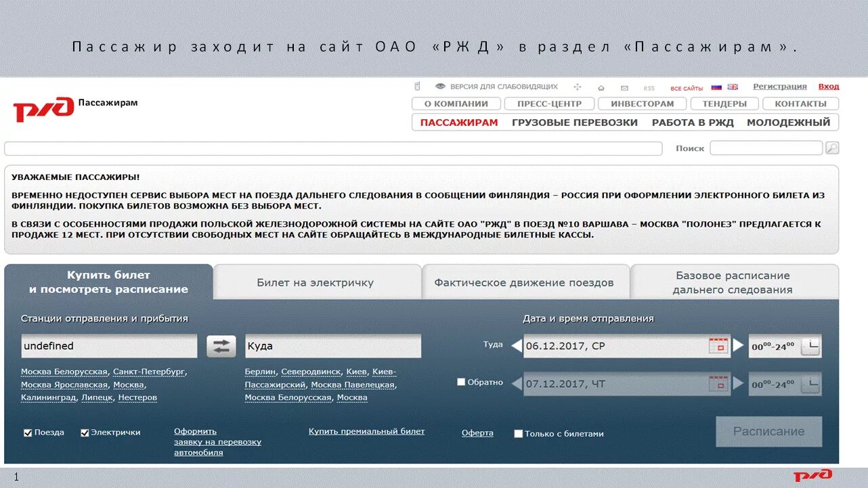Select РАБОТА В РЖД section

[x=693, y=123]
